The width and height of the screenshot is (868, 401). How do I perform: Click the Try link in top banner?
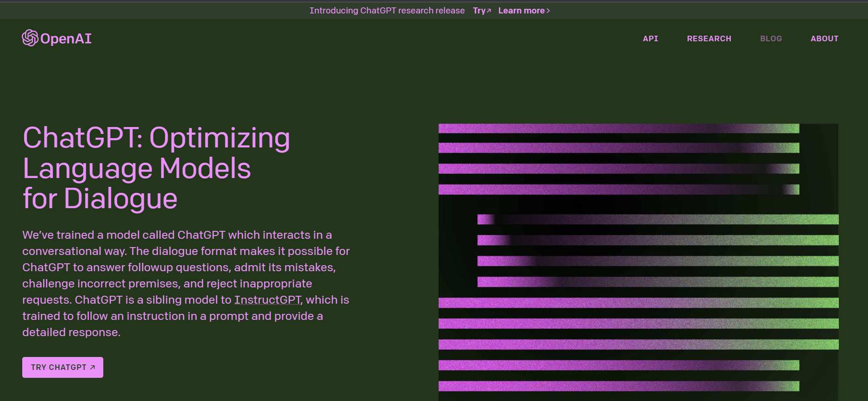tap(482, 11)
